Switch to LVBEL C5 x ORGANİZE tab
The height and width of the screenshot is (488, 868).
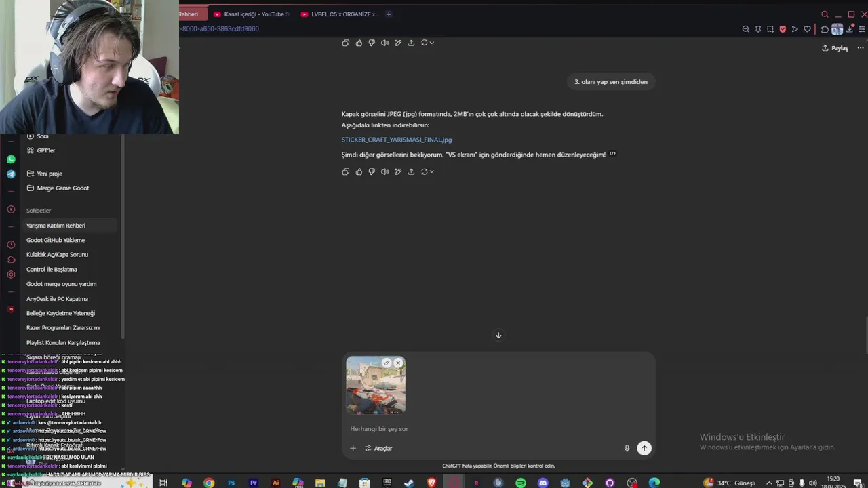(x=338, y=14)
